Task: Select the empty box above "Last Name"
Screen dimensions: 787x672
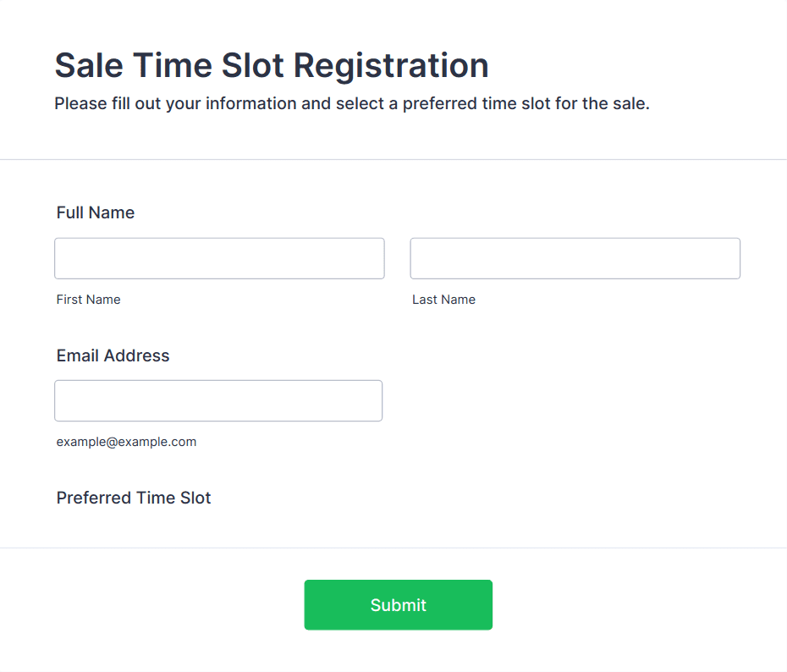Action: click(575, 258)
